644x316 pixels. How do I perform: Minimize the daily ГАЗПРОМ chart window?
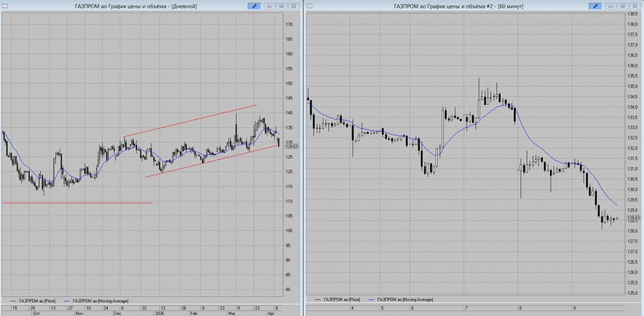270,6
